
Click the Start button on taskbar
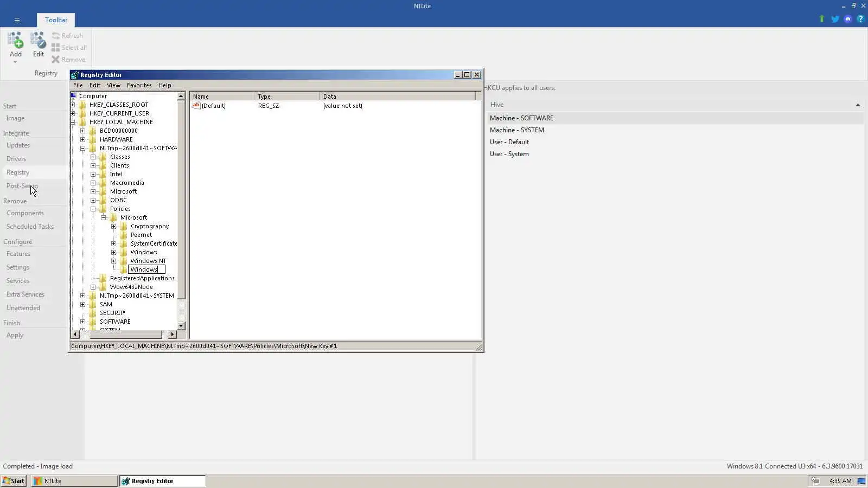coord(14,481)
